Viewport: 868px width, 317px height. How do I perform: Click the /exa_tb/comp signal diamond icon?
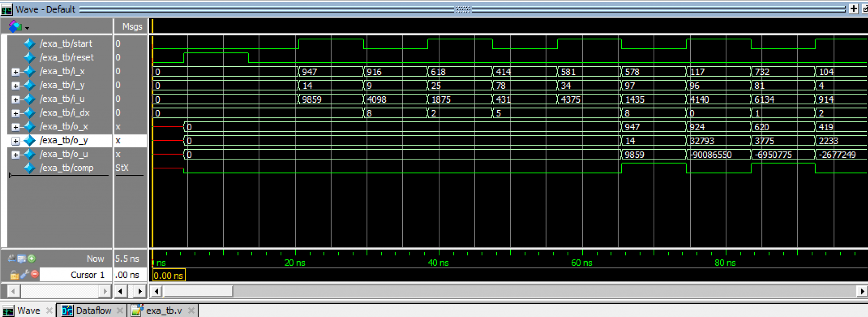[29, 168]
